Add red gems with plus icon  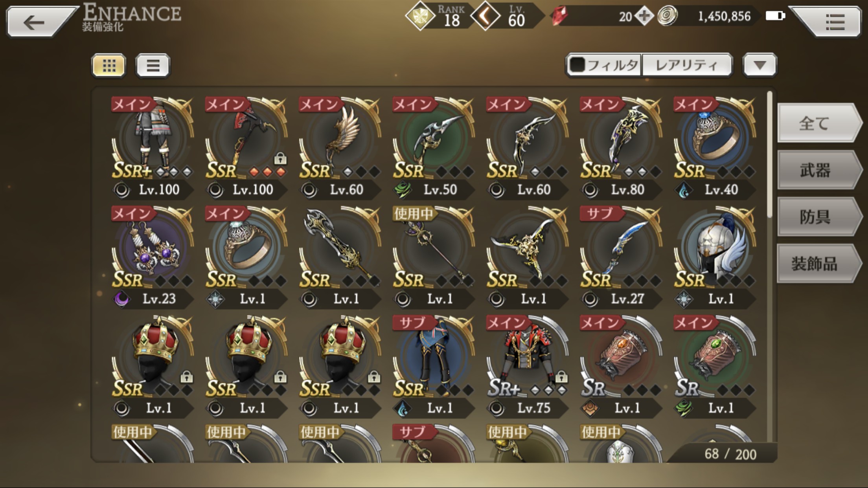click(644, 16)
